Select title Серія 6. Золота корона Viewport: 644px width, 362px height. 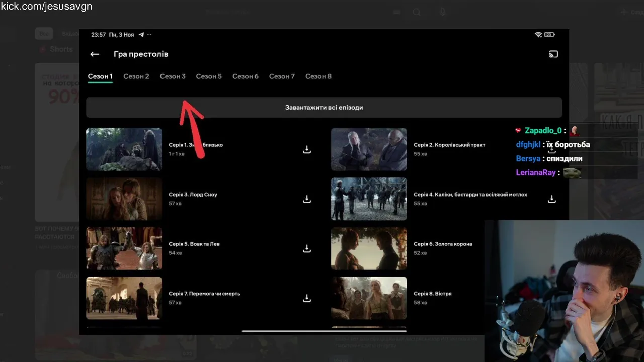pos(443,244)
